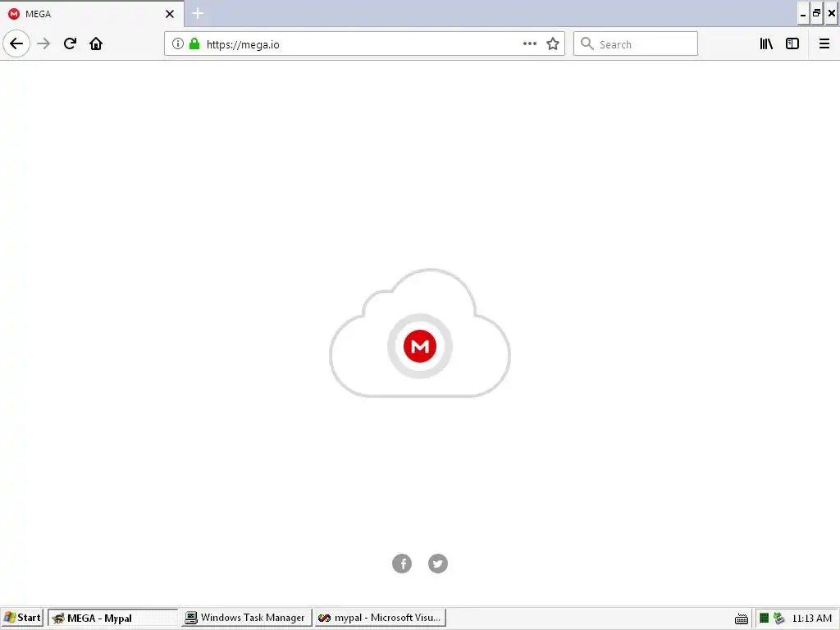Toggle the sidebar view icon
The height and width of the screenshot is (630, 840).
792,44
